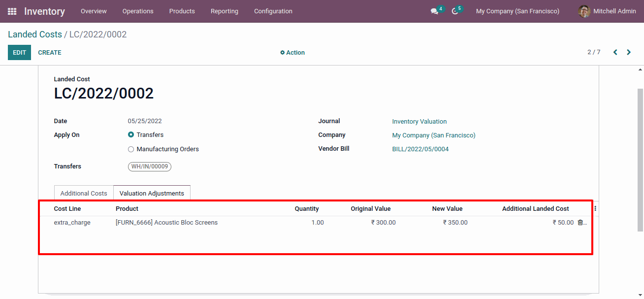The image size is (644, 299).
Task: Open My Company (San Francisco) switcher
Action: point(517,11)
